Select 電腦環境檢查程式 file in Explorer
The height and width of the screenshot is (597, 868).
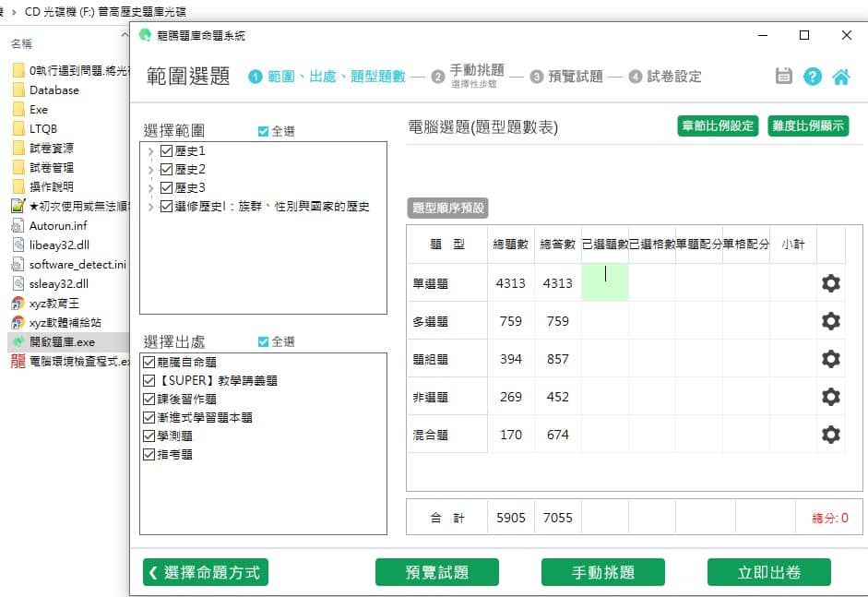click(x=78, y=361)
